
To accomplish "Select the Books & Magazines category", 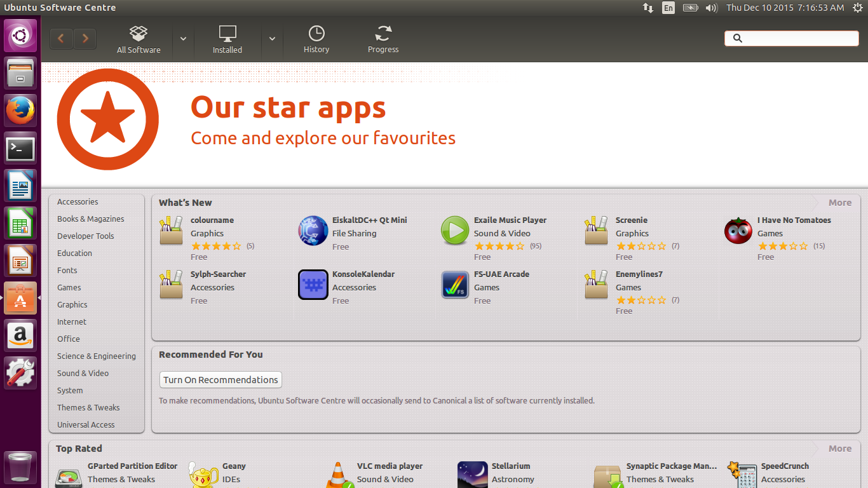I will (x=91, y=219).
